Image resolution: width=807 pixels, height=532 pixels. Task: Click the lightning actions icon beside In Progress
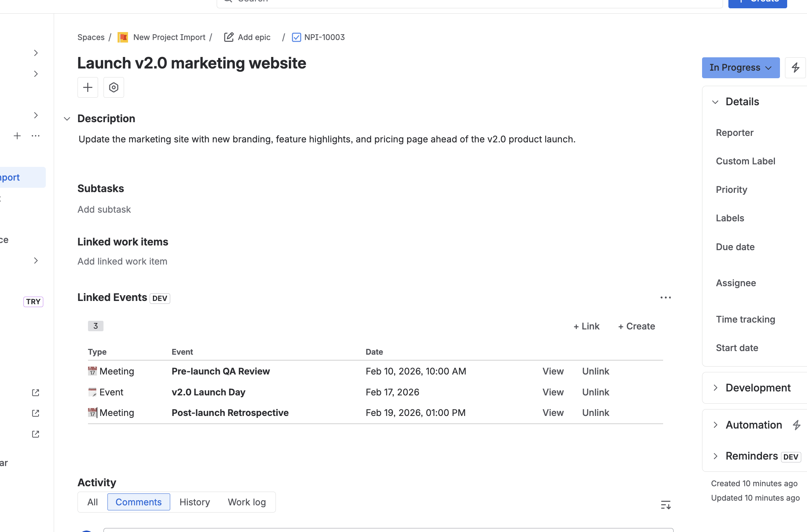point(795,67)
